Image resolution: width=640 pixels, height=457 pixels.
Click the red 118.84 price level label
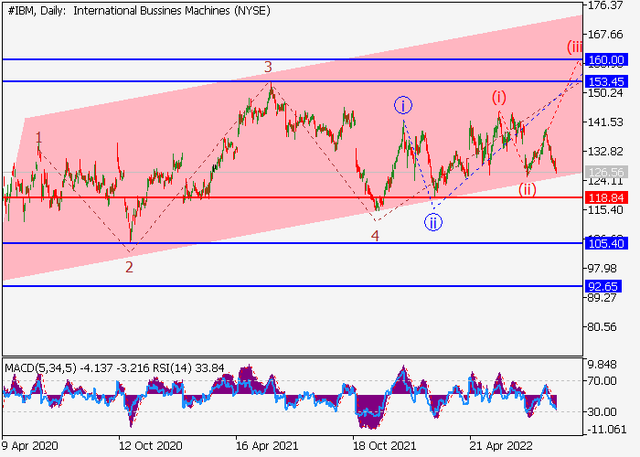coord(606,198)
